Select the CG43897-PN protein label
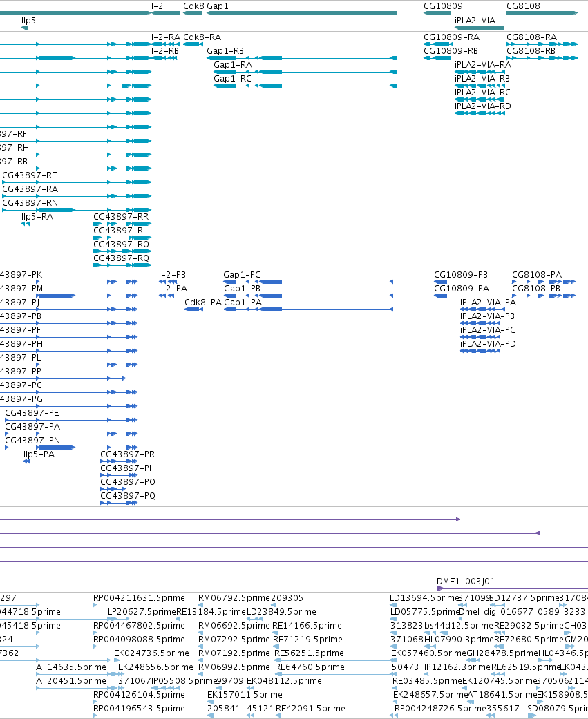The image size is (588, 719). (x=32, y=440)
